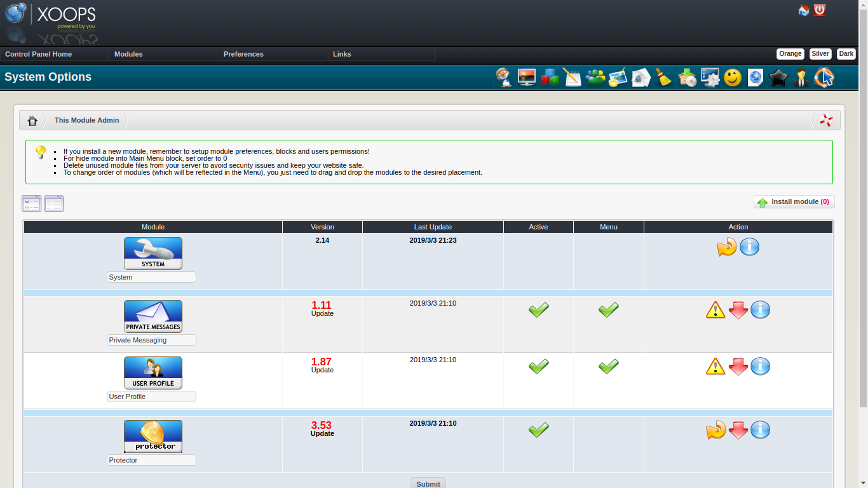
Task: Click the Install module button
Action: tap(794, 202)
